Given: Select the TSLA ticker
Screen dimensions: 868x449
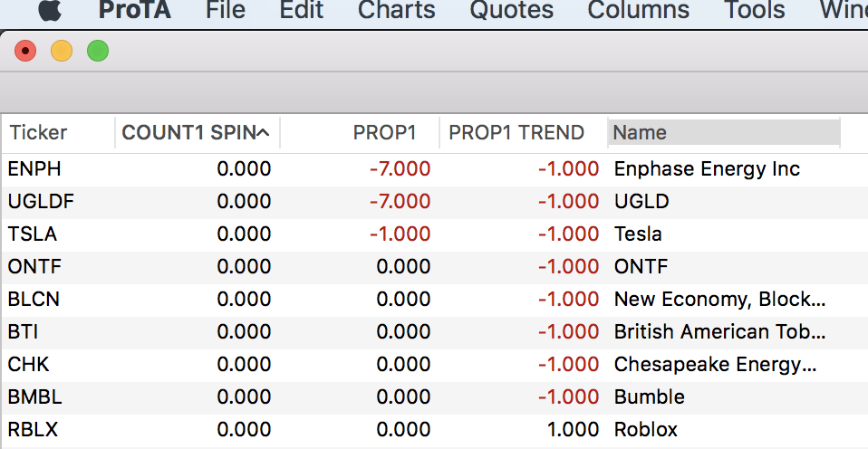Looking at the screenshot, I should (x=32, y=234).
